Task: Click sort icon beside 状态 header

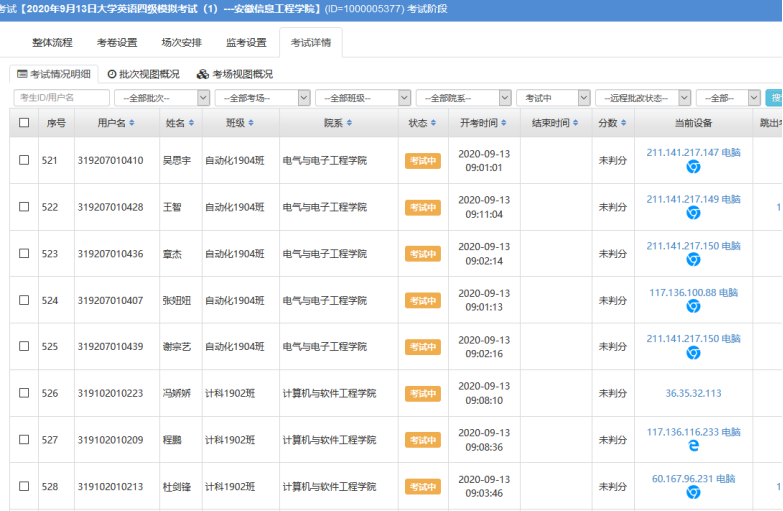Action: pyautogui.click(x=434, y=123)
